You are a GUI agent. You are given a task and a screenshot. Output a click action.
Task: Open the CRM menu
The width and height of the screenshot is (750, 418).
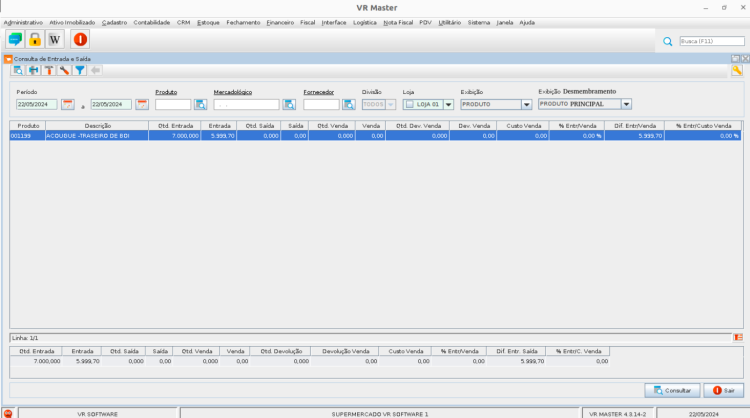(x=183, y=22)
